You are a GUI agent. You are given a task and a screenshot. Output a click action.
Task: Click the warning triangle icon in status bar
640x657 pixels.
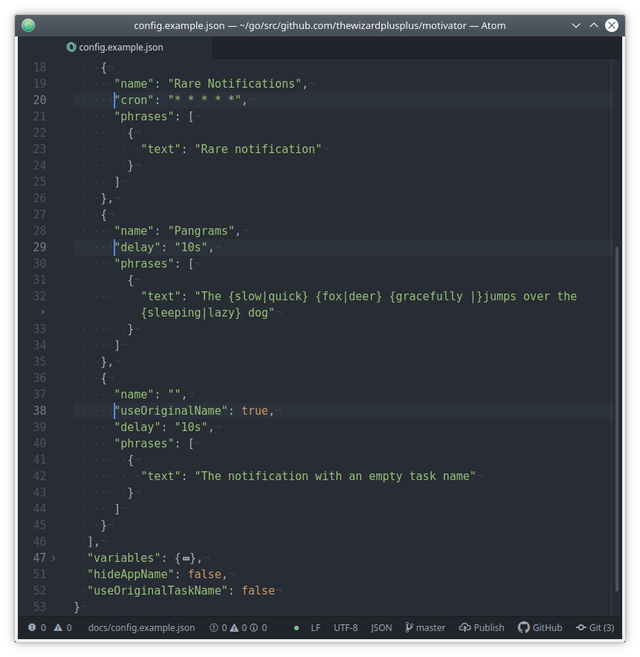[x=58, y=627]
